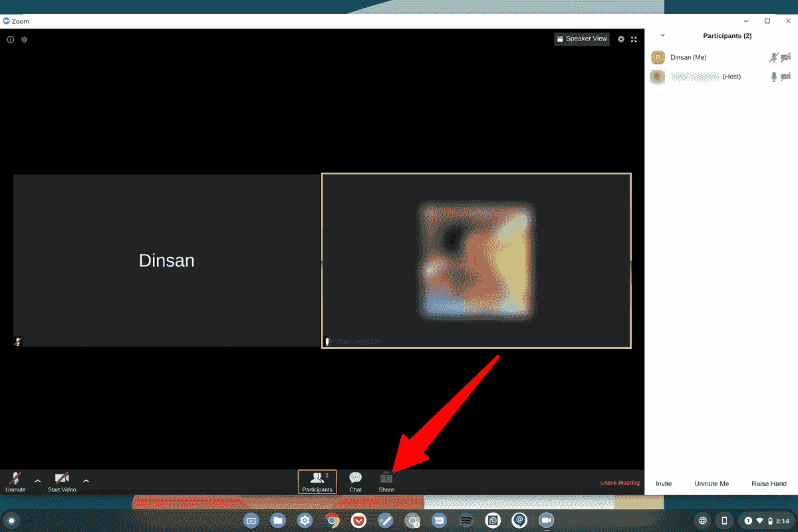The image size is (798, 532).
Task: Enter fullscreen using the expand icon
Action: (634, 39)
